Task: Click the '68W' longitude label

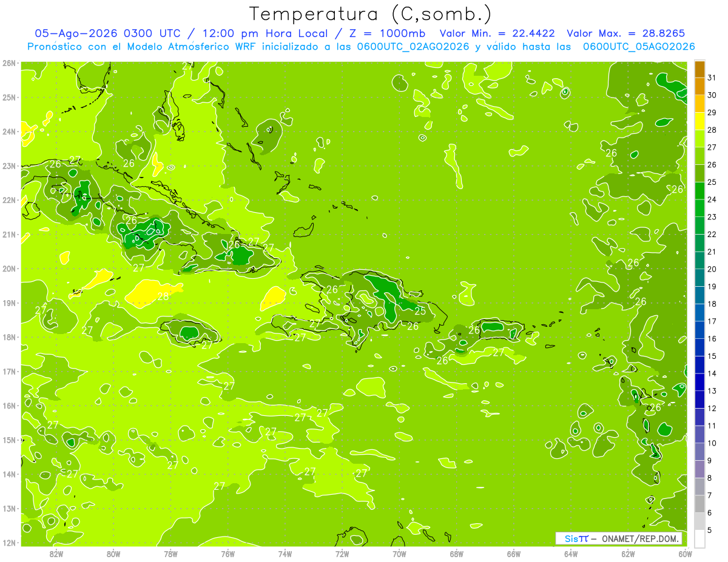Action: [x=457, y=554]
